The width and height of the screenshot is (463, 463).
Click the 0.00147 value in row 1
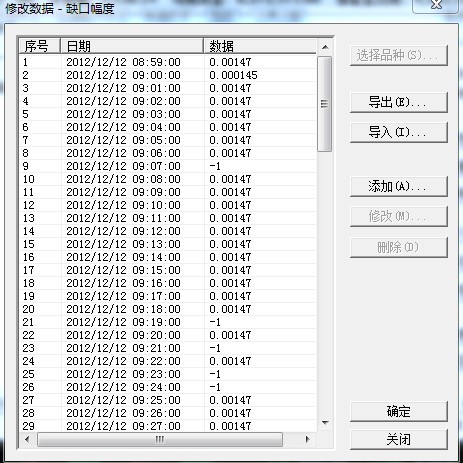(x=230, y=62)
